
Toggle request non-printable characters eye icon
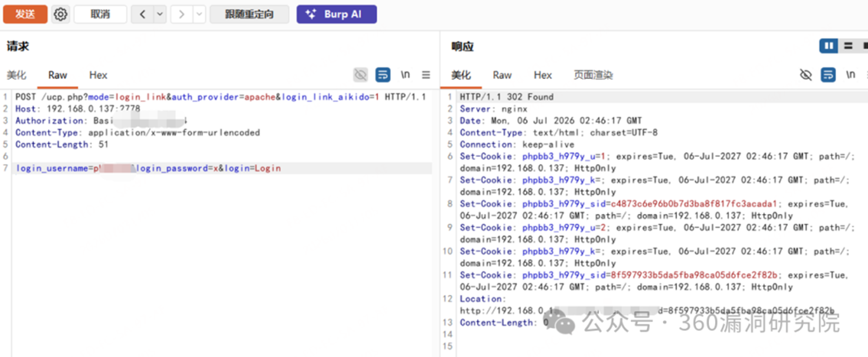pyautogui.click(x=360, y=75)
